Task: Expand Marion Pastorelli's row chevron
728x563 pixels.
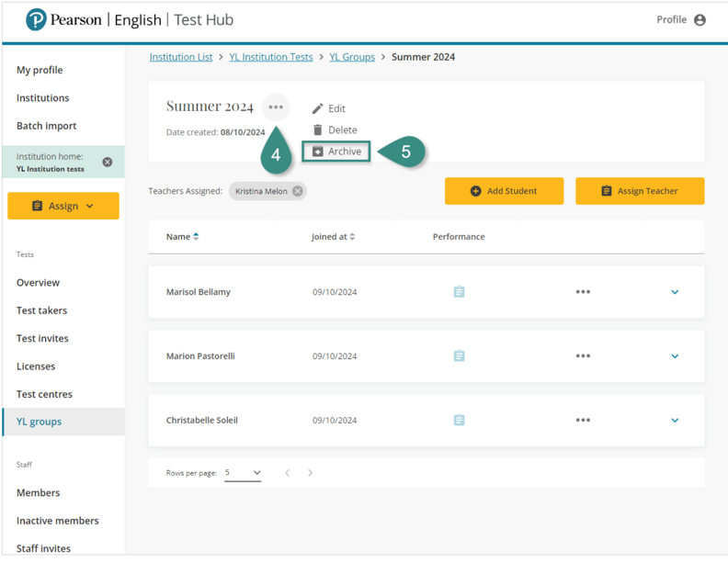Action: click(675, 356)
